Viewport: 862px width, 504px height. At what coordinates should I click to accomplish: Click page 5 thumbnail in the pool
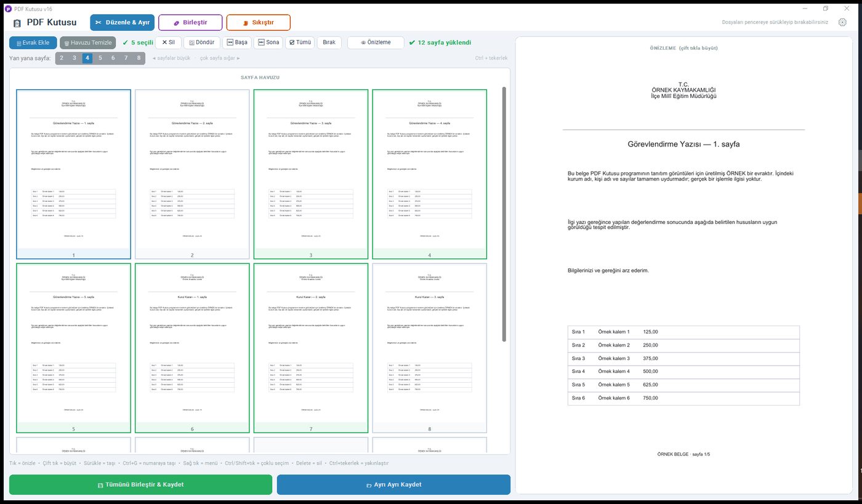pyautogui.click(x=73, y=348)
